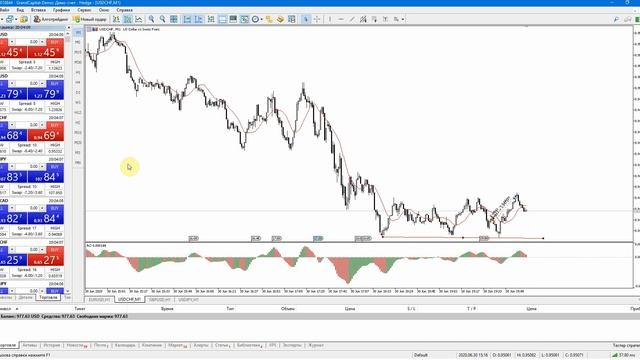Switch to EURUSD,H1 chart tab
640x360 pixels.
[100, 300]
